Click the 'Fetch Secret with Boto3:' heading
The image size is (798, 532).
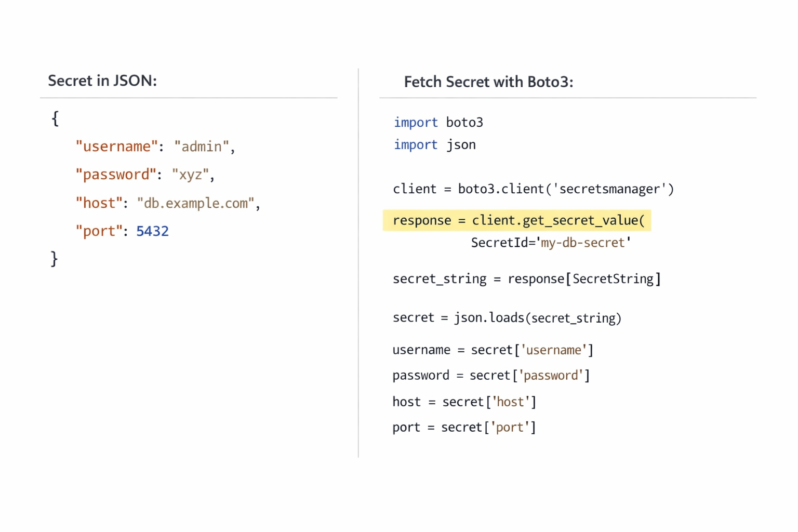[488, 82]
